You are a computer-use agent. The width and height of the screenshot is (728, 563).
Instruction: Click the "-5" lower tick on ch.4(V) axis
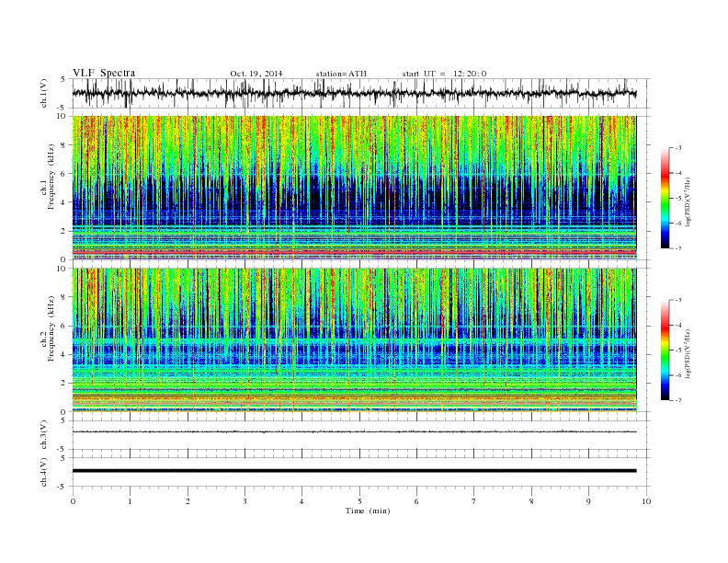[x=63, y=487]
